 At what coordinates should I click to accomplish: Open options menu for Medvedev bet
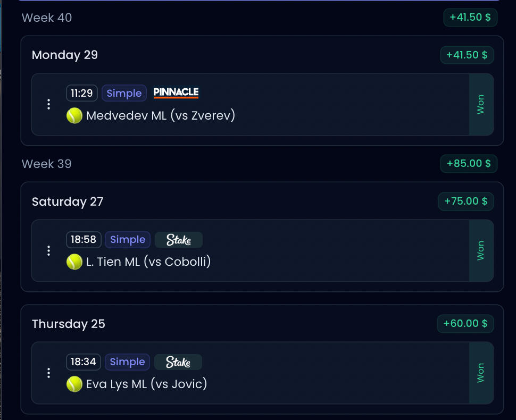(49, 104)
